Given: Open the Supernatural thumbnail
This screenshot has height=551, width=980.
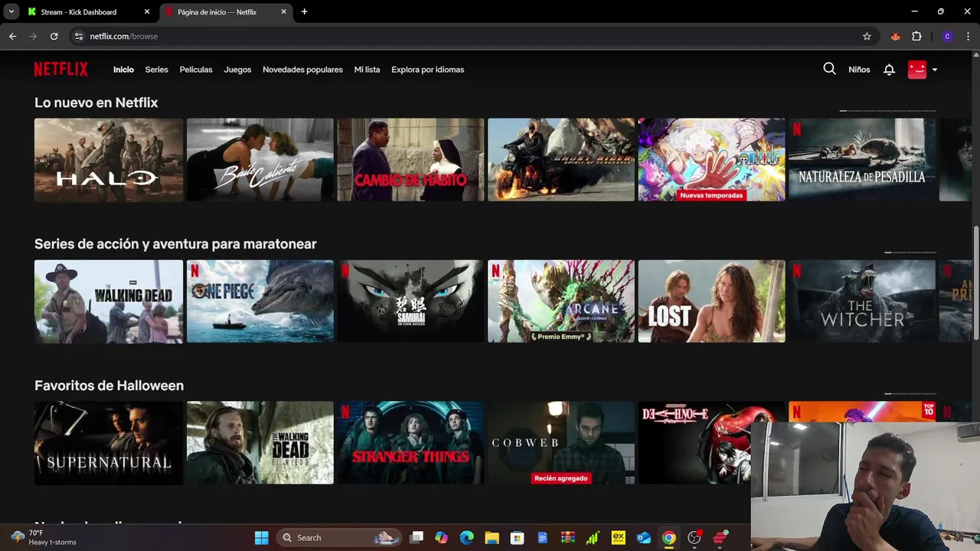Looking at the screenshot, I should point(109,443).
